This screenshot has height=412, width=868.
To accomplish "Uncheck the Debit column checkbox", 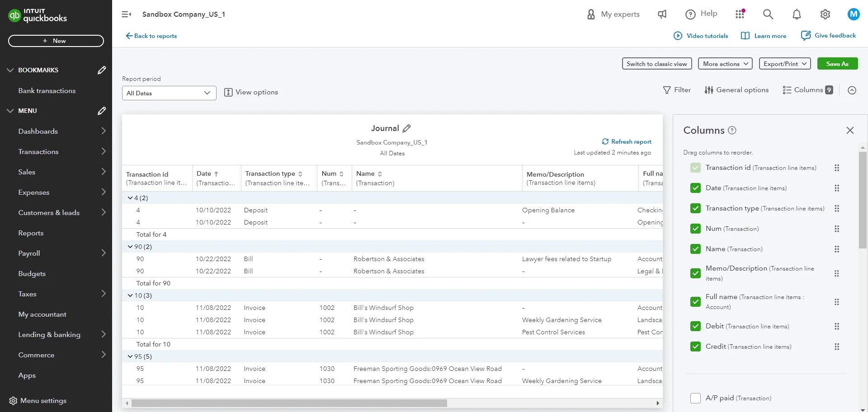I will (x=695, y=326).
